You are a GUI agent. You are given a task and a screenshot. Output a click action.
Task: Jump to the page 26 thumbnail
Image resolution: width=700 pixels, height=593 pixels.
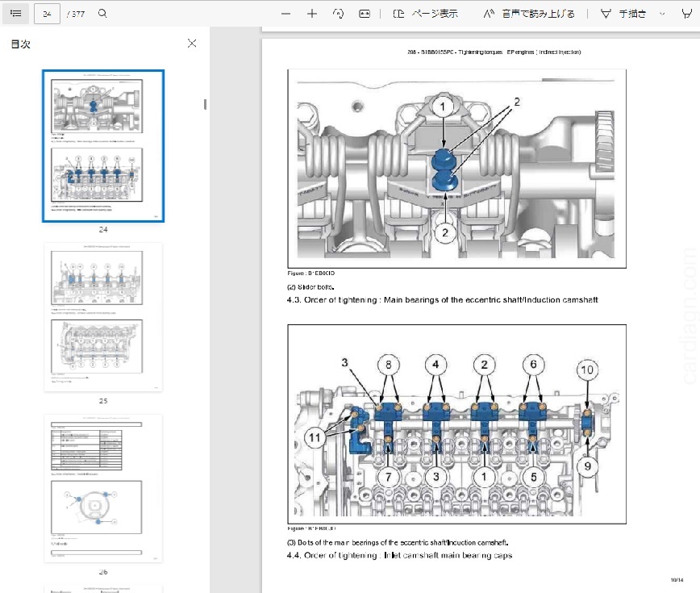pyautogui.click(x=103, y=488)
